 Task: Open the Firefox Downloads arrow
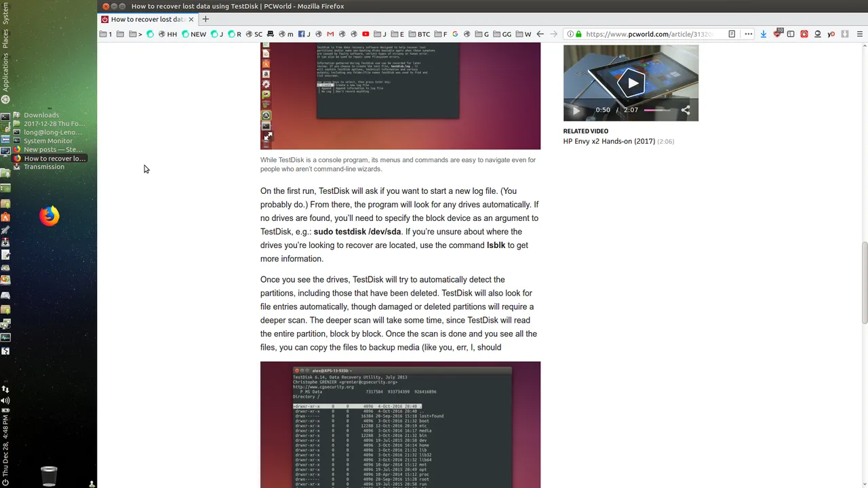point(764,34)
